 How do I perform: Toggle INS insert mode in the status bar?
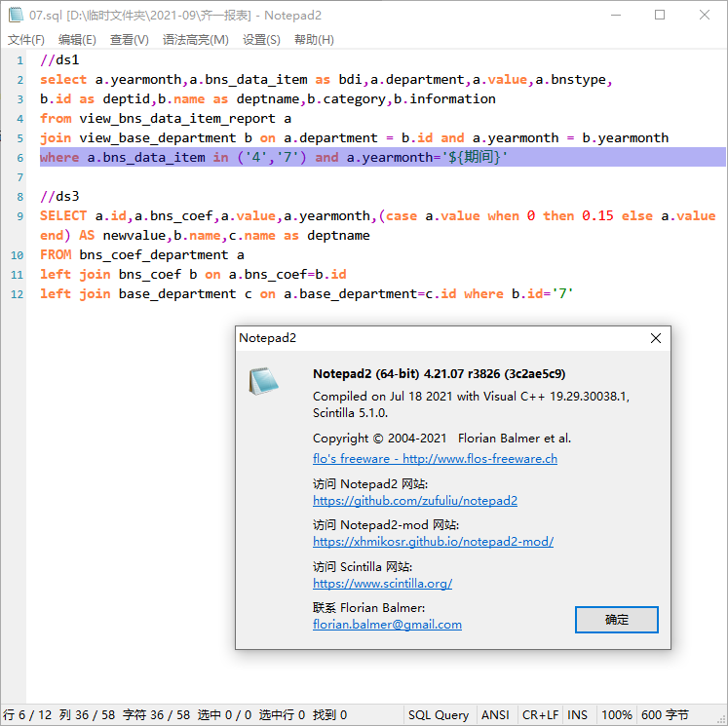pyautogui.click(x=577, y=715)
